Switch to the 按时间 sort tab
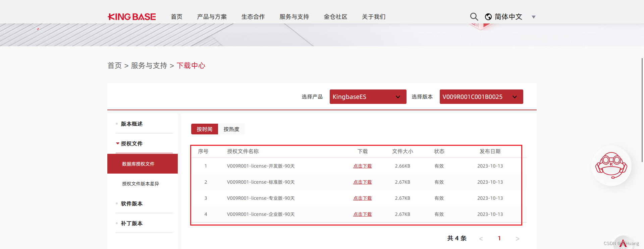Screen dimensions: 644x249 (205, 129)
